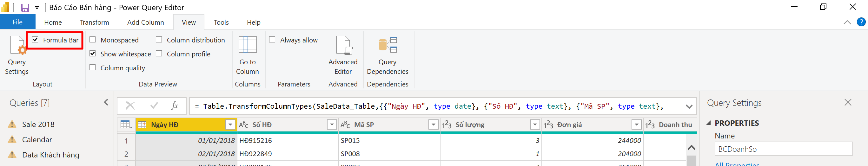
Task: Select row number 1 header
Action: [126, 140]
